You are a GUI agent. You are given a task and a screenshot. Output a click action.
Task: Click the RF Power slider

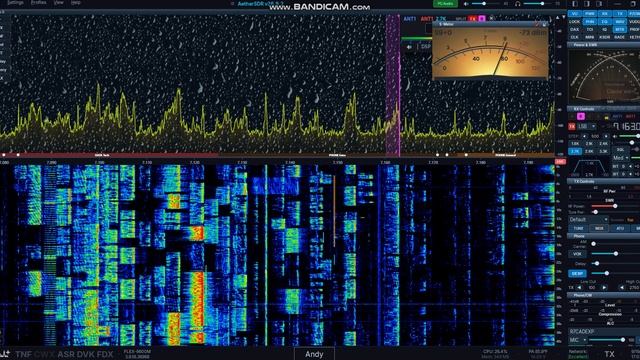[x=615, y=206]
